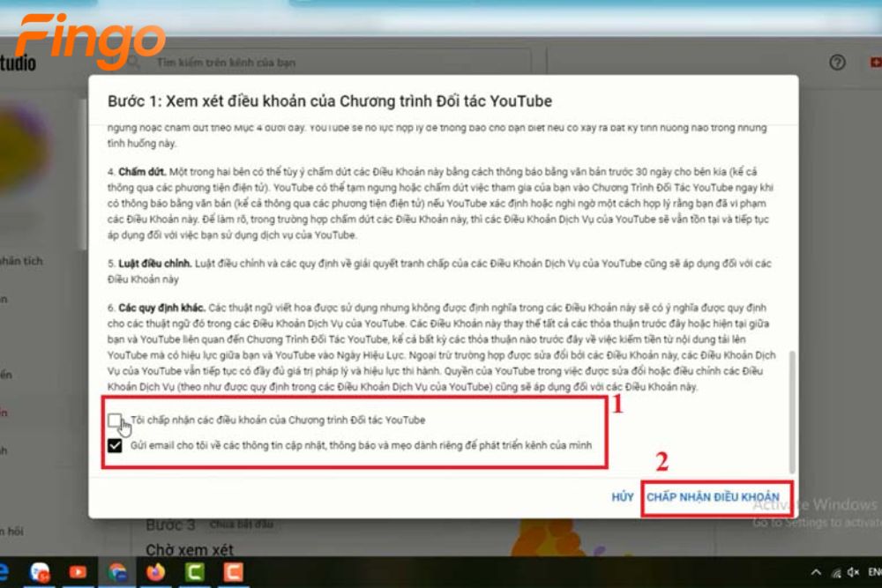This screenshot has width=882, height=588.
Task: Click the HỦY cancel button
Action: click(622, 497)
